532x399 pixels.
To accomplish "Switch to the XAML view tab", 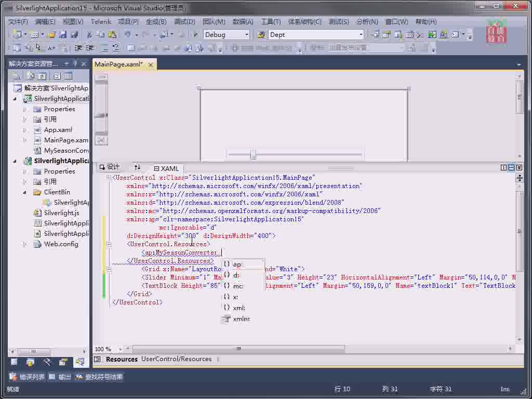I will tap(166, 168).
